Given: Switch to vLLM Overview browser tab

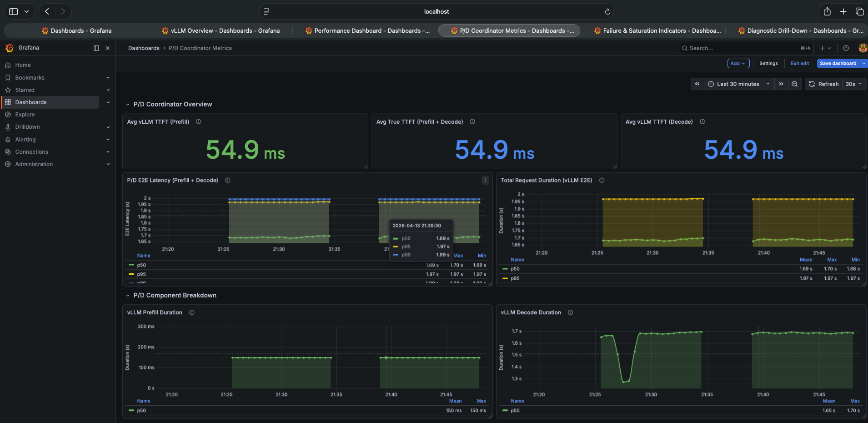Looking at the screenshot, I should [221, 30].
